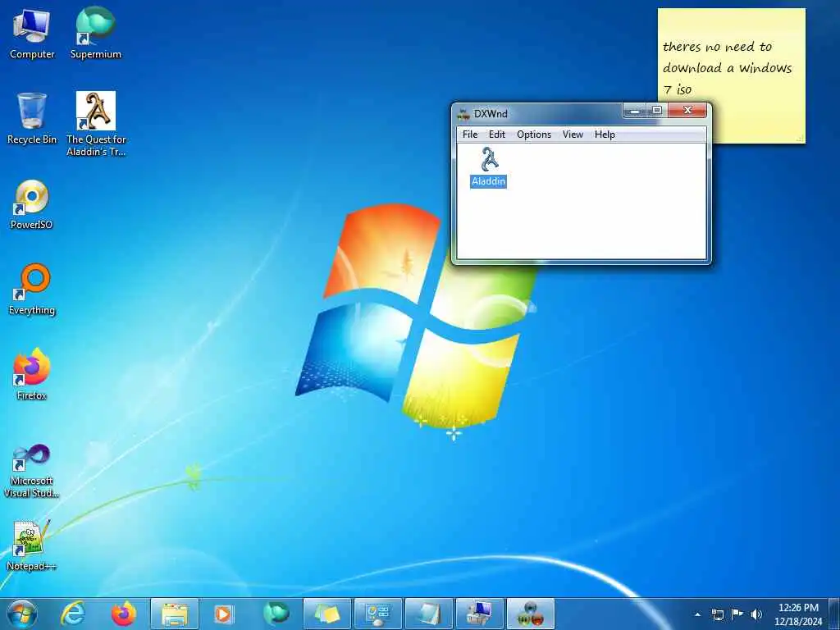
Task: Close the DXWnd window
Action: (687, 111)
